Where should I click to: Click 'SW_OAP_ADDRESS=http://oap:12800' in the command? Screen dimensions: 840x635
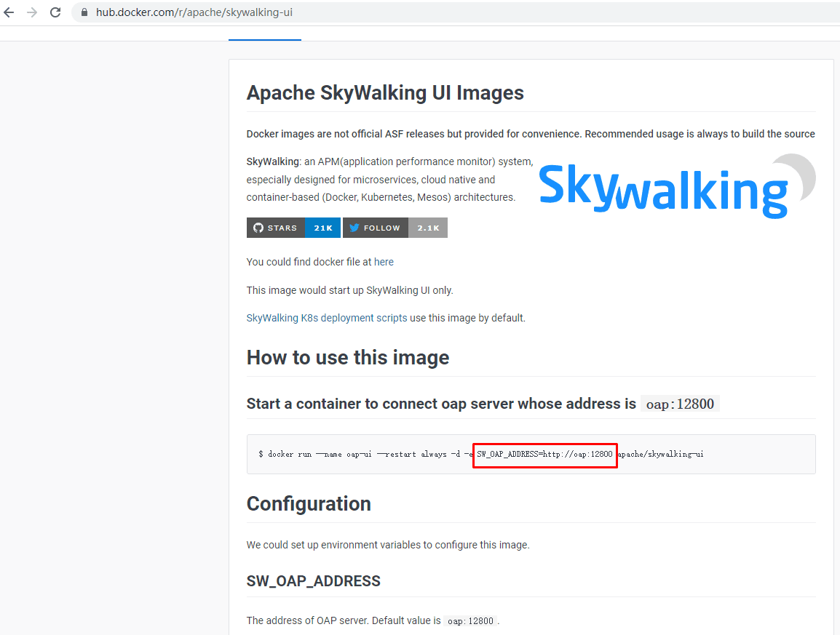pyautogui.click(x=544, y=454)
